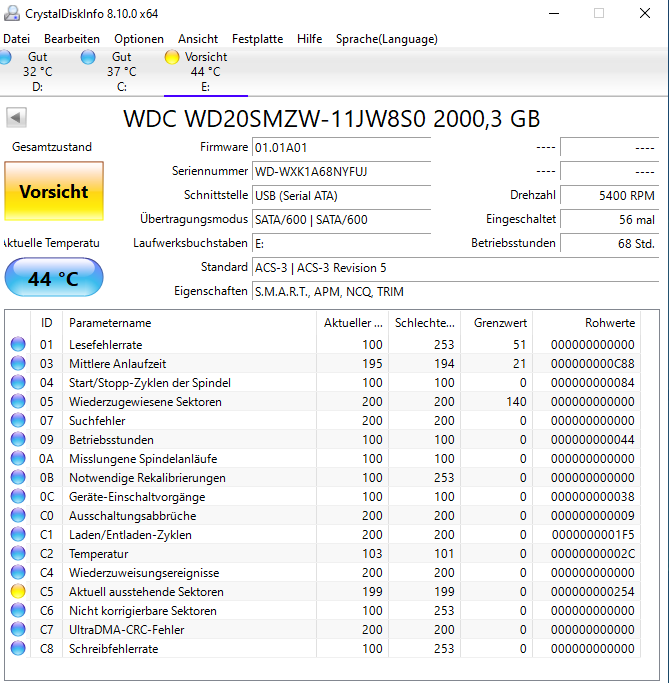Click blue status icon of Schreibfehlerrate row
Image resolution: width=669 pixels, height=683 pixels.
point(18,648)
